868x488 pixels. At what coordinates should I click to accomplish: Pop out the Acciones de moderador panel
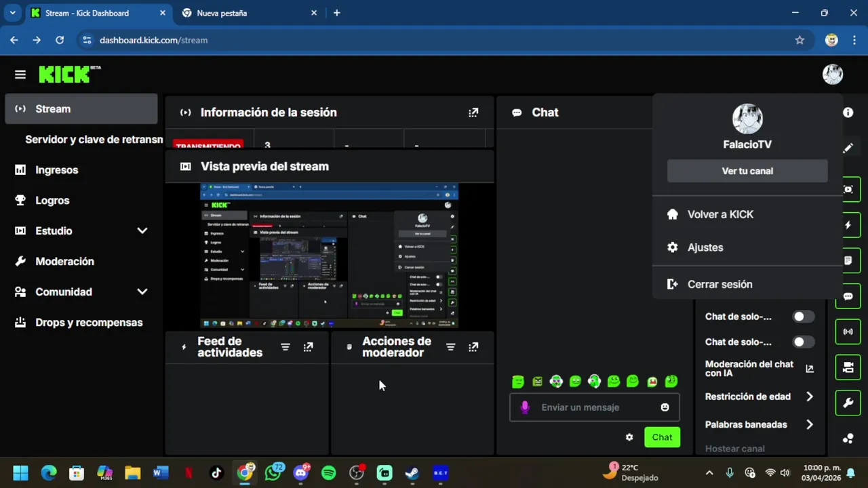coord(473,347)
